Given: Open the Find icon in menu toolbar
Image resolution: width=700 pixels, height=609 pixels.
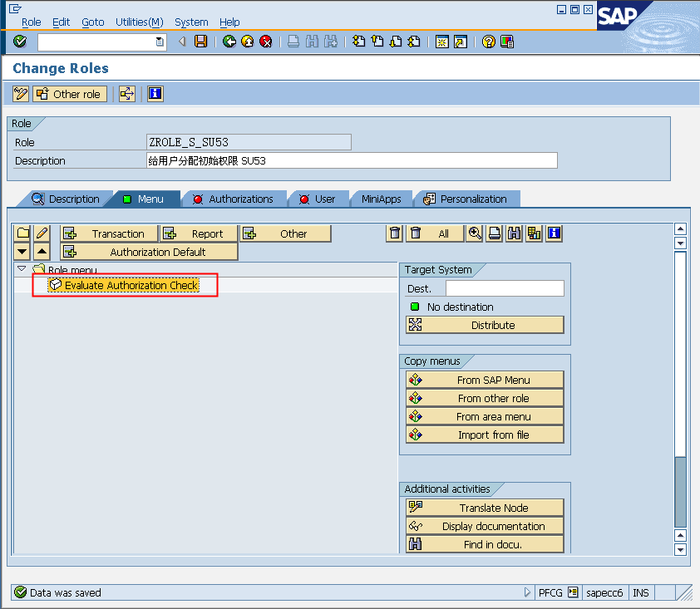Looking at the screenshot, I should click(x=514, y=233).
